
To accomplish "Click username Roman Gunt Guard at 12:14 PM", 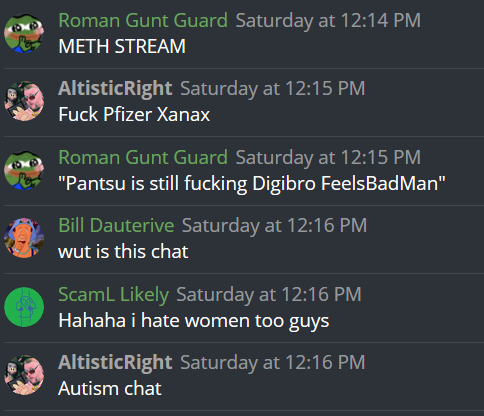I will point(143,20).
